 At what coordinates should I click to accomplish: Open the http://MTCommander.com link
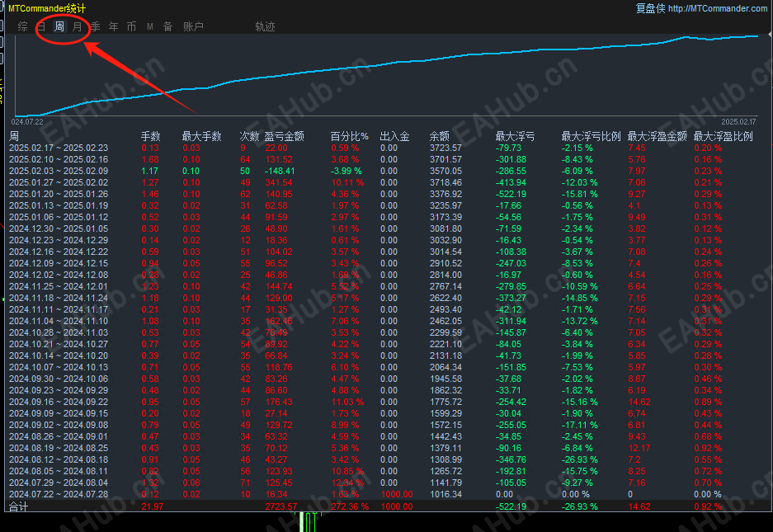coord(717,8)
